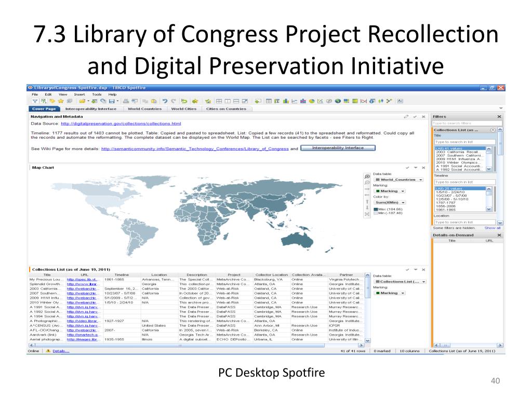Click the green Marking color swatch in map legend
This screenshot has width=532, height=399.
[x=378, y=191]
